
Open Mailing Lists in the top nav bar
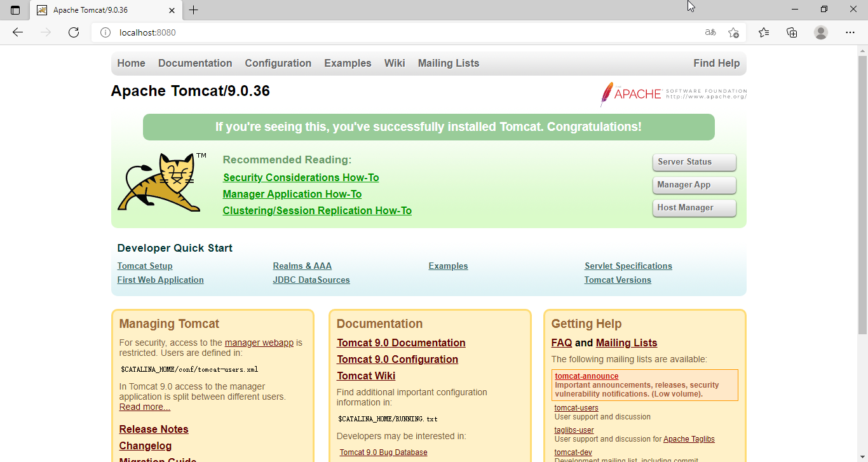[449, 63]
